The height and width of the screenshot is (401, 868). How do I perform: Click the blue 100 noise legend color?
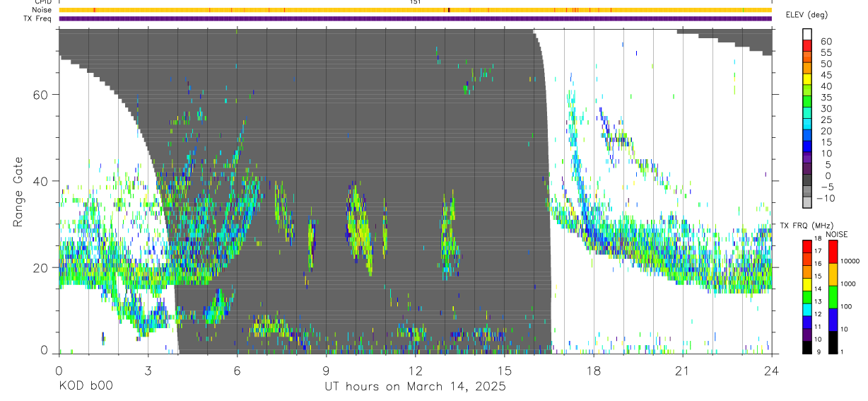pyautogui.click(x=833, y=319)
